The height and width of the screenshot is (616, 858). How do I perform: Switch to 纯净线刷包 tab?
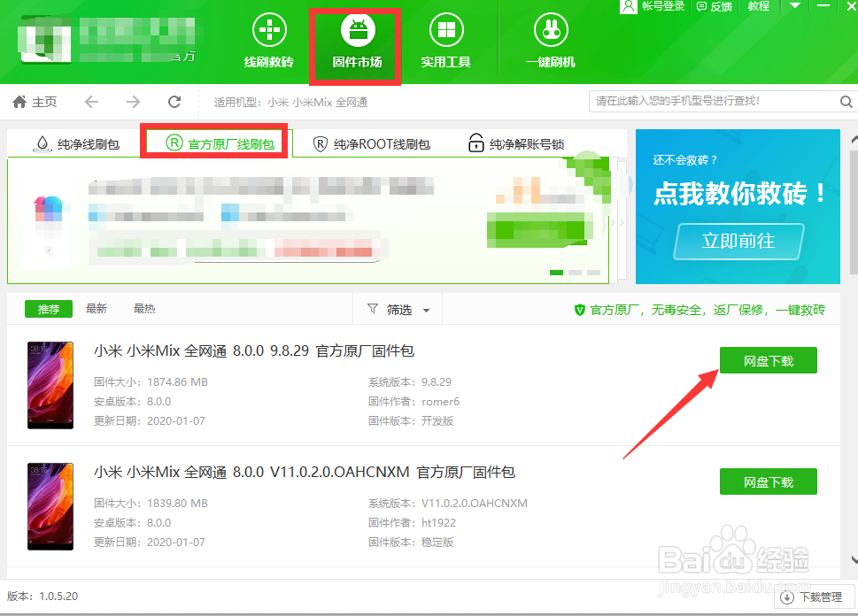77,144
